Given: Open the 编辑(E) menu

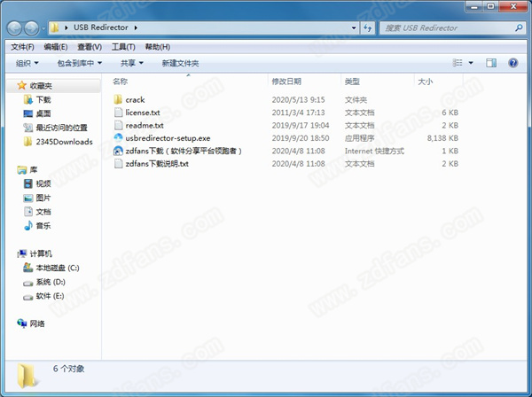Looking at the screenshot, I should pyautogui.click(x=56, y=47).
